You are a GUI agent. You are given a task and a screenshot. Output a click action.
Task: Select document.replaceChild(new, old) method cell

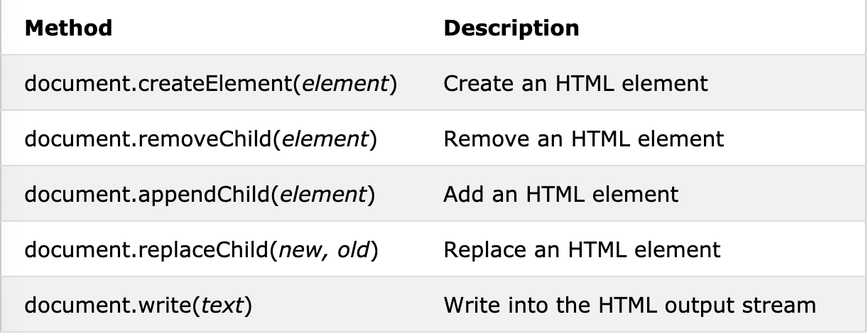(x=201, y=249)
